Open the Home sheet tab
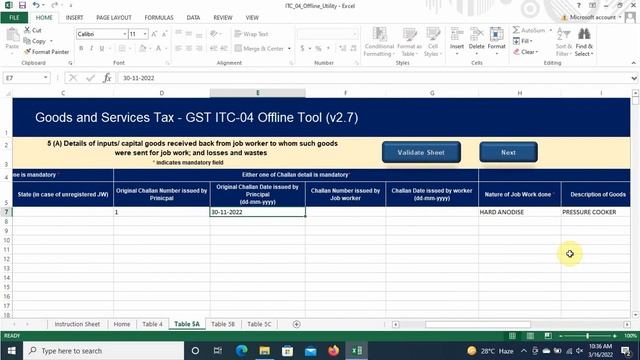This screenshot has width=640, height=360. pyautogui.click(x=122, y=324)
